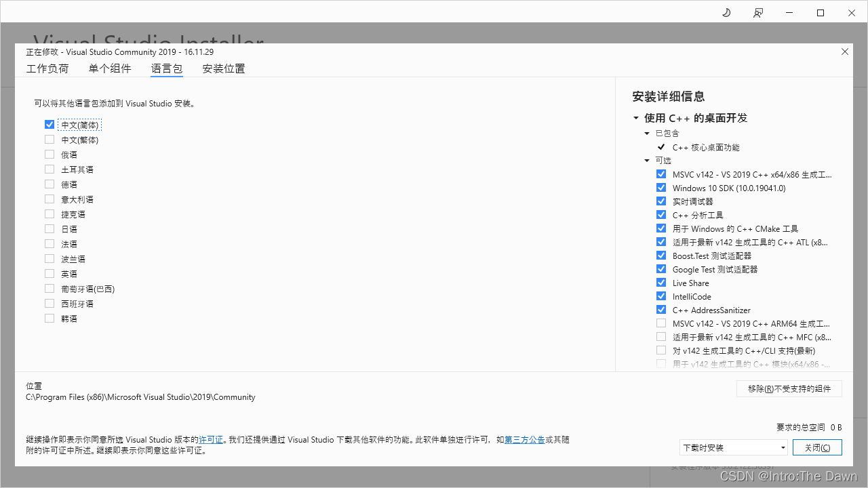Minimize the Visual Studio Installer window
Viewport: 868px width, 488px height.
click(789, 13)
